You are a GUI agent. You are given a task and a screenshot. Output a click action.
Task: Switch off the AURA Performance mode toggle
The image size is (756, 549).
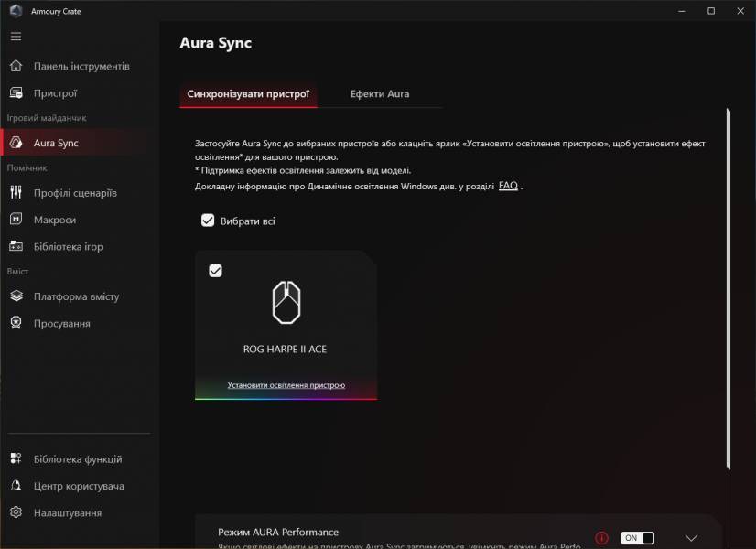tap(637, 538)
